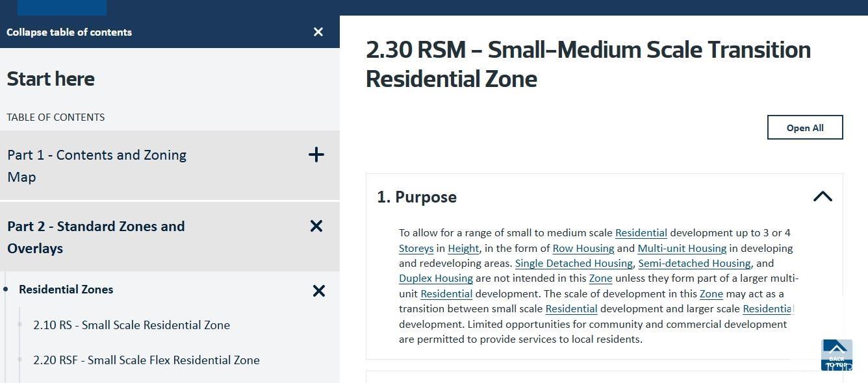The image size is (868, 383).
Task: Expand Part 1 with the plus icon
Action: pyautogui.click(x=316, y=154)
